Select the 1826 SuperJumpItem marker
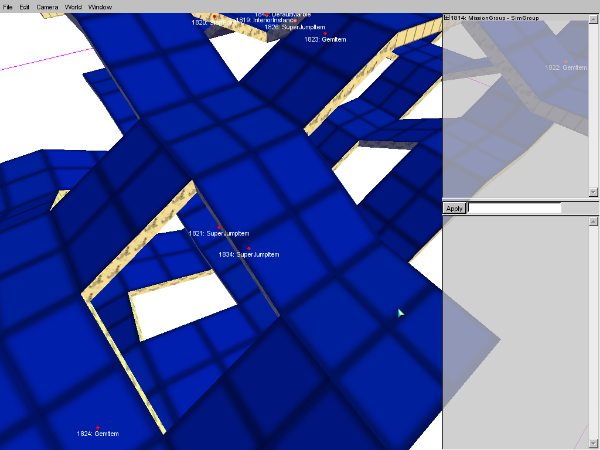Image resolution: width=600 pixels, height=450 pixels. pos(295,21)
